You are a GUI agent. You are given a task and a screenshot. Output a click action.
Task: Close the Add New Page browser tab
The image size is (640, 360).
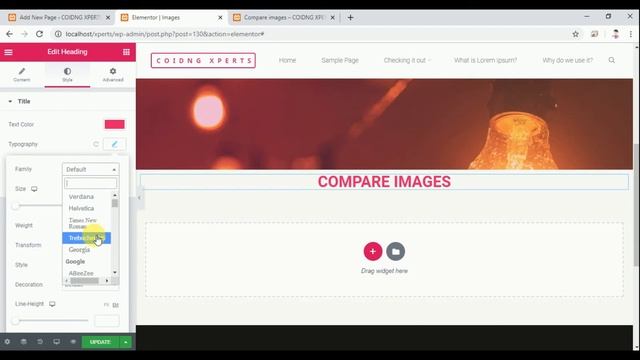coord(108,18)
